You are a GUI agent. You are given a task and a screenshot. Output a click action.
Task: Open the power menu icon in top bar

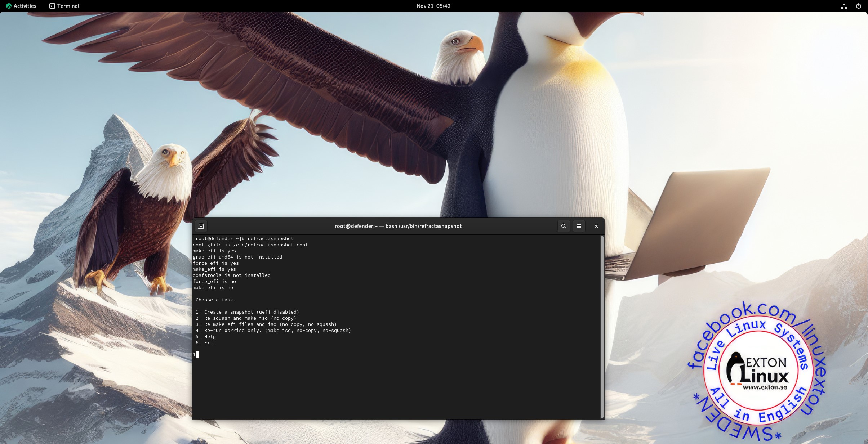[859, 6]
